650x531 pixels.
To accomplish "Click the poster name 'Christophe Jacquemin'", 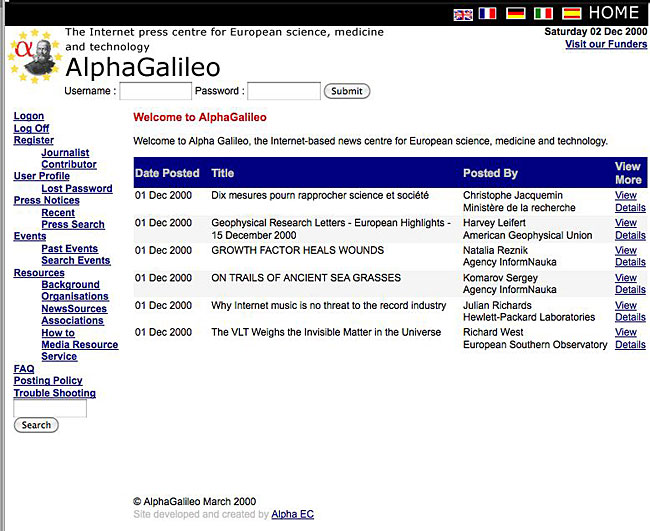I will [x=513, y=195].
